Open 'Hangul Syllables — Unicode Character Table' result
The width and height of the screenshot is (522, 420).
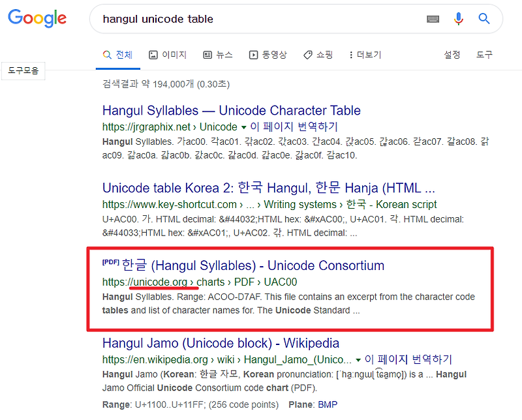[232, 110]
